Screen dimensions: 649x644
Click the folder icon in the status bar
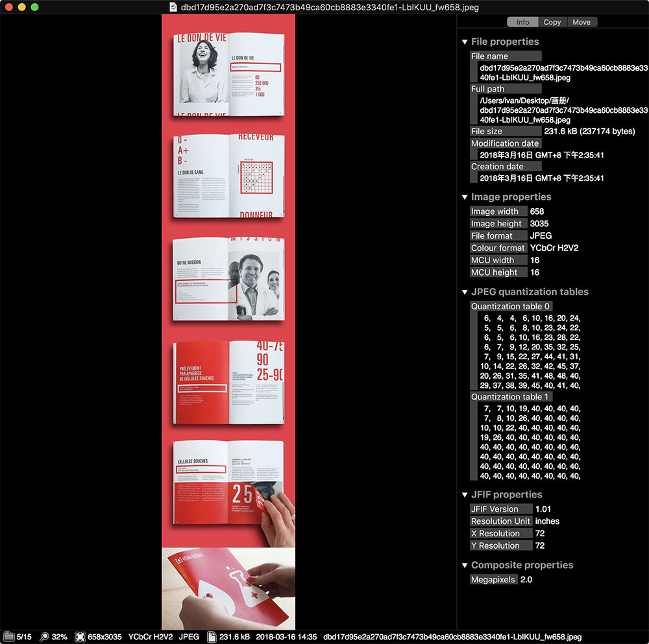(8, 637)
